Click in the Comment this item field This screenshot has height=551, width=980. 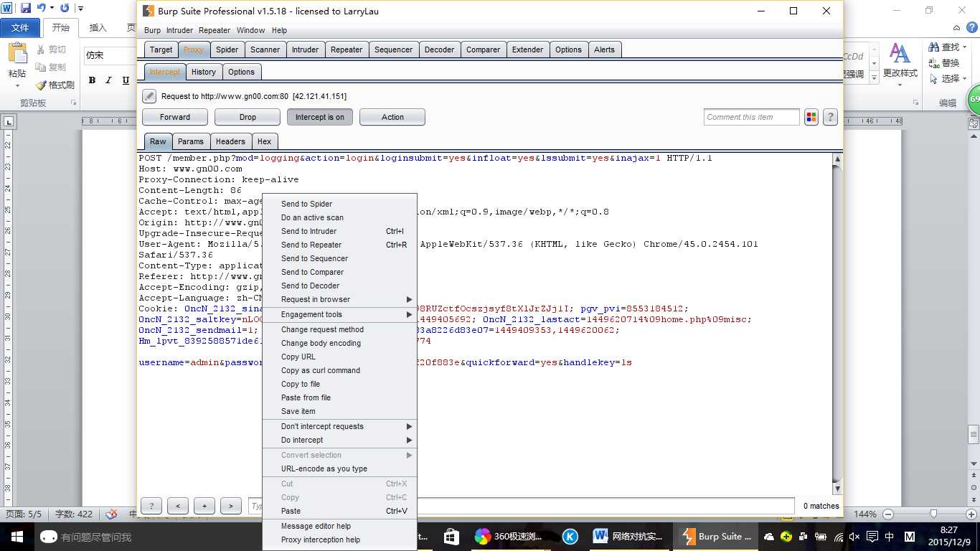point(751,117)
